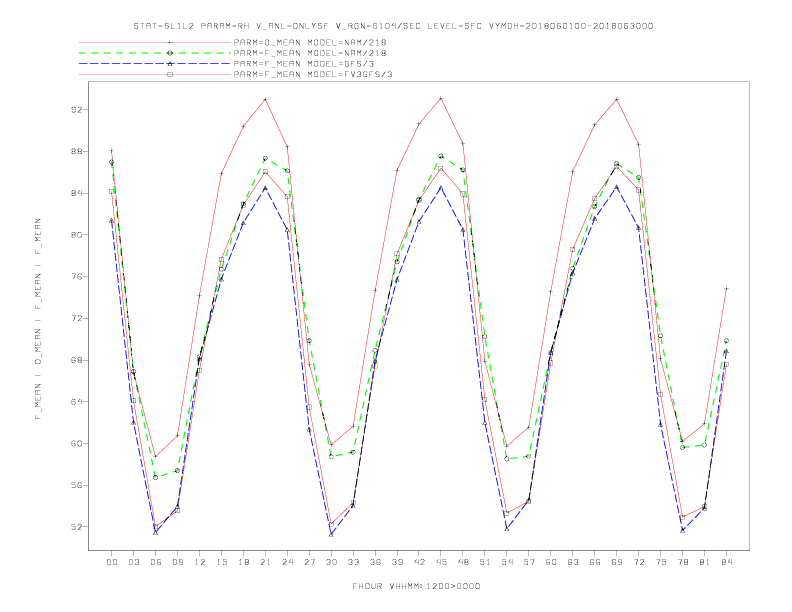The width and height of the screenshot is (792, 612).
Task: Click x-axis forecast hour 00
Action: (112, 562)
